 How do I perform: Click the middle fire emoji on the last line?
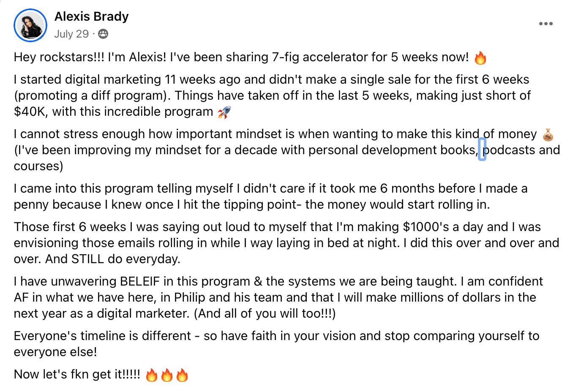point(167,375)
